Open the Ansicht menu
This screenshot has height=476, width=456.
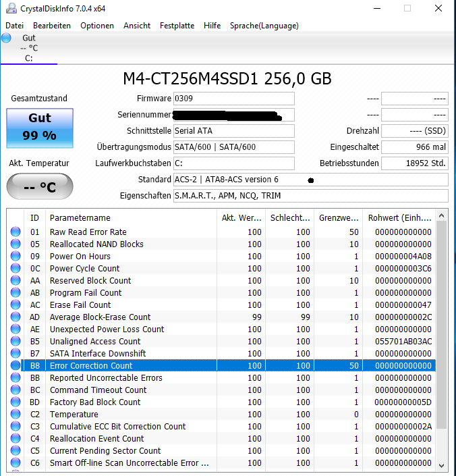click(x=137, y=26)
